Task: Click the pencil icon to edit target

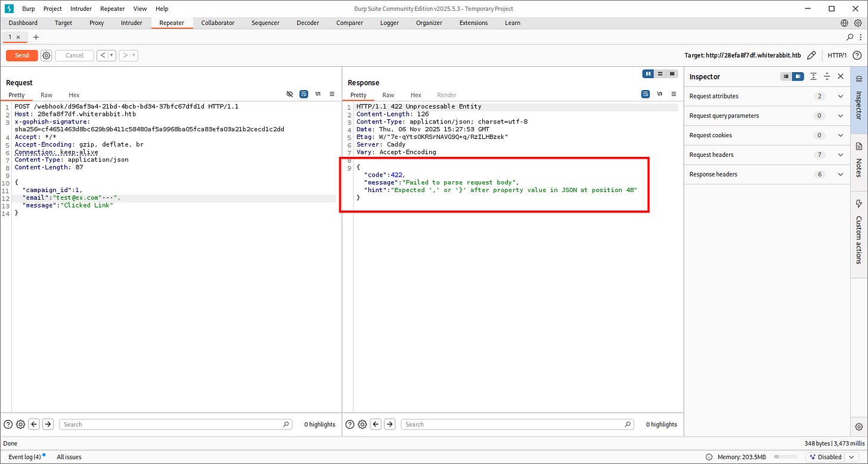Action: coord(811,55)
